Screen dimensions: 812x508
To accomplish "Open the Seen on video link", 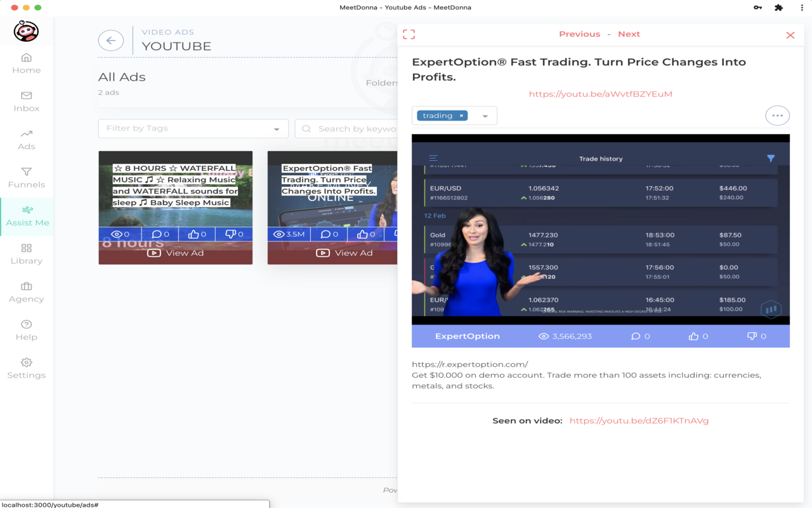I will point(639,420).
